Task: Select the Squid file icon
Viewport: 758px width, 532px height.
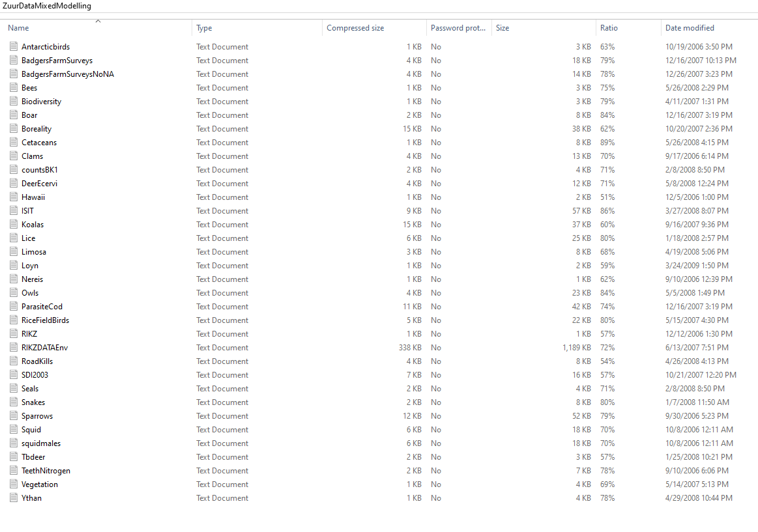Action: click(x=13, y=430)
